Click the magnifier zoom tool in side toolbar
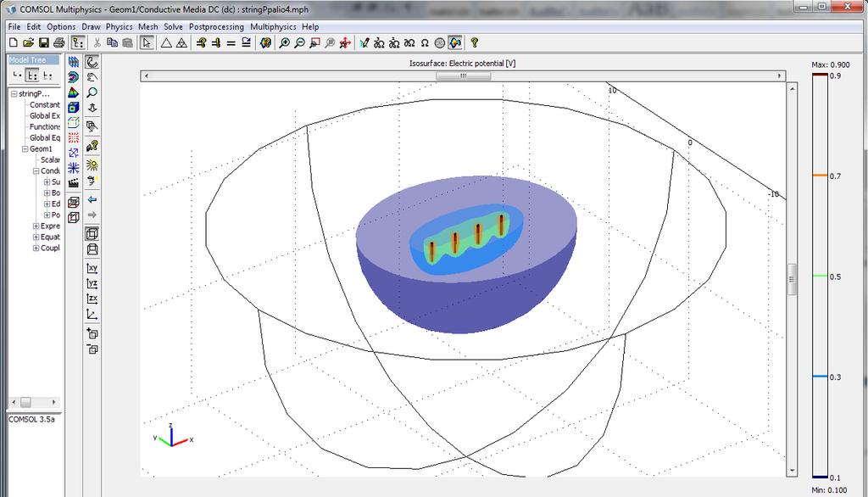Viewport: 868px width, 497px height. point(92,92)
